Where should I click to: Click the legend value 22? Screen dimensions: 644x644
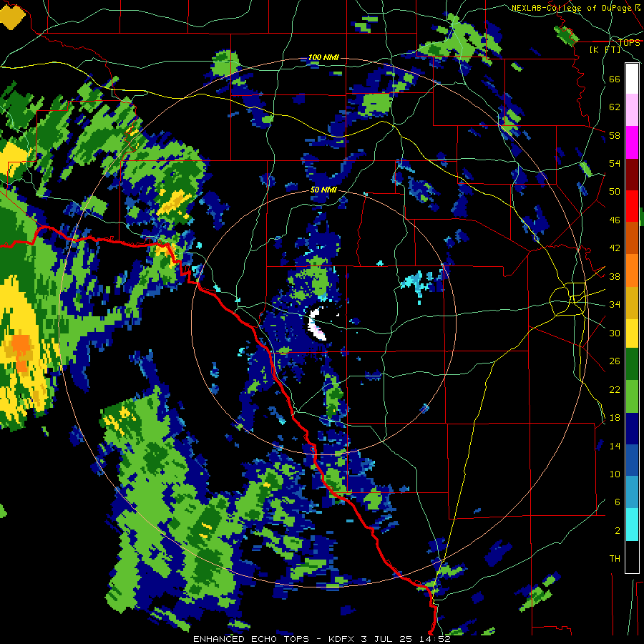[615, 389]
